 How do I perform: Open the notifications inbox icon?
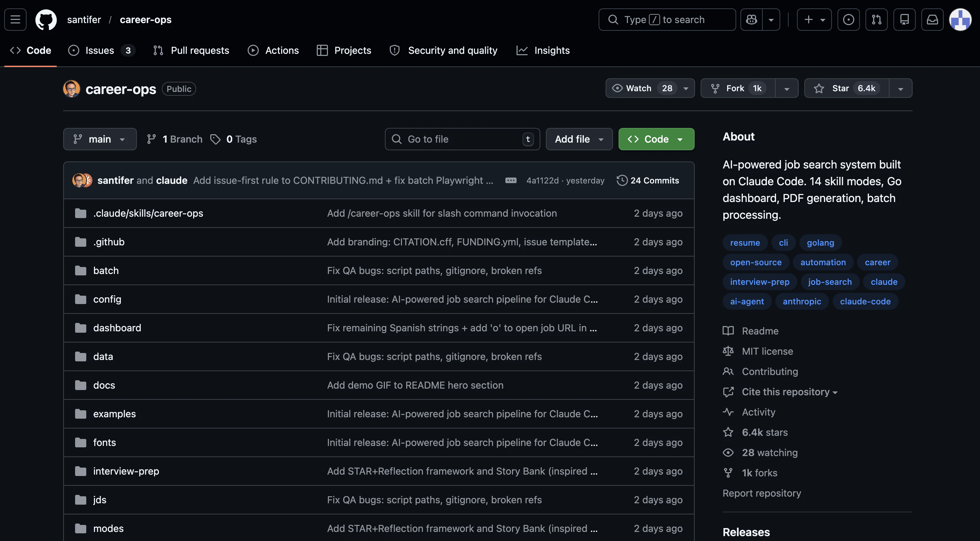932,20
